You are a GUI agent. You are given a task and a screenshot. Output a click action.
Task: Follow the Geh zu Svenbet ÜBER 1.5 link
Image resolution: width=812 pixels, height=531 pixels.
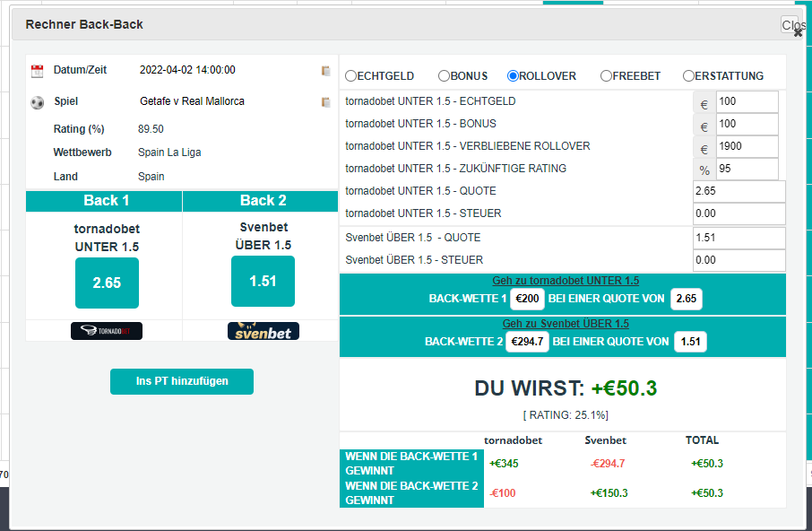pyautogui.click(x=566, y=324)
